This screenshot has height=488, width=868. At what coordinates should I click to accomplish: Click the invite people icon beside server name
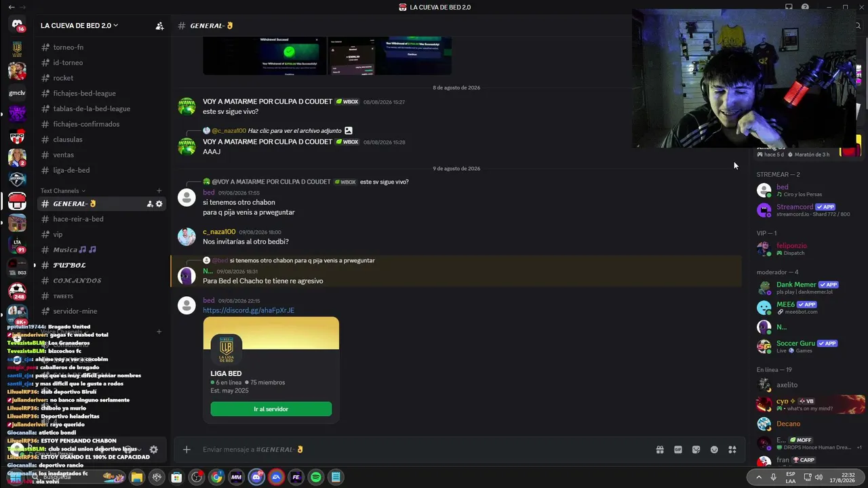(x=159, y=26)
